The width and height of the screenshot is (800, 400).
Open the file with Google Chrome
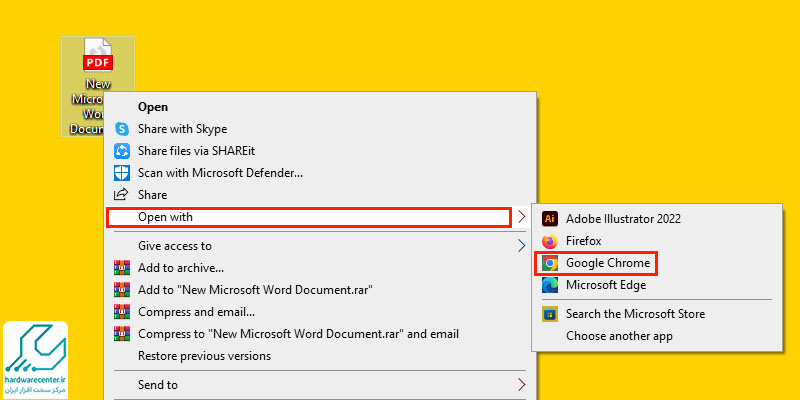(x=657, y=263)
